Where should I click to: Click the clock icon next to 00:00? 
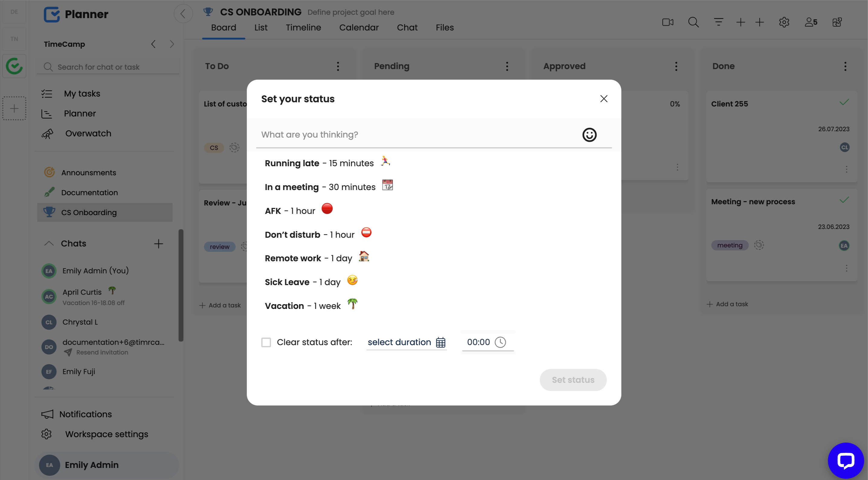pos(500,342)
